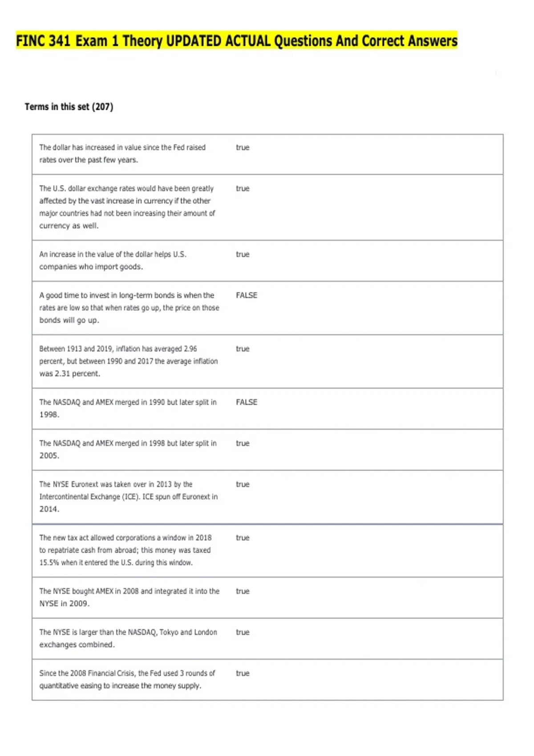Click the long-term bonds investment question
The height and width of the screenshot is (756, 534).
click(x=129, y=308)
